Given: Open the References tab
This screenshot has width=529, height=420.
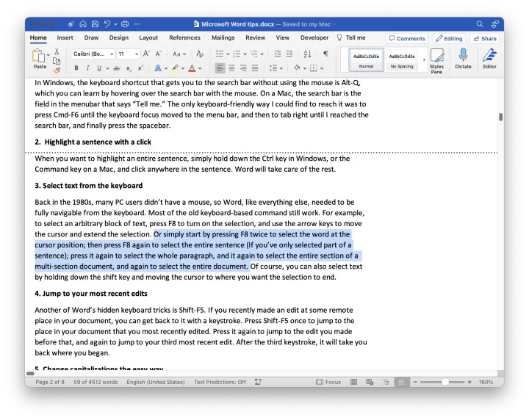Looking at the screenshot, I should pos(184,37).
